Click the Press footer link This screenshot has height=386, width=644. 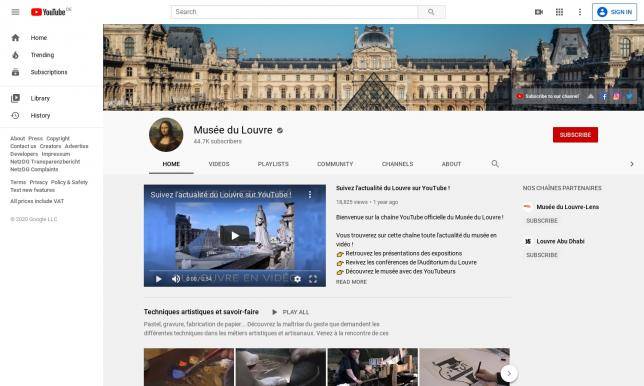(36, 138)
